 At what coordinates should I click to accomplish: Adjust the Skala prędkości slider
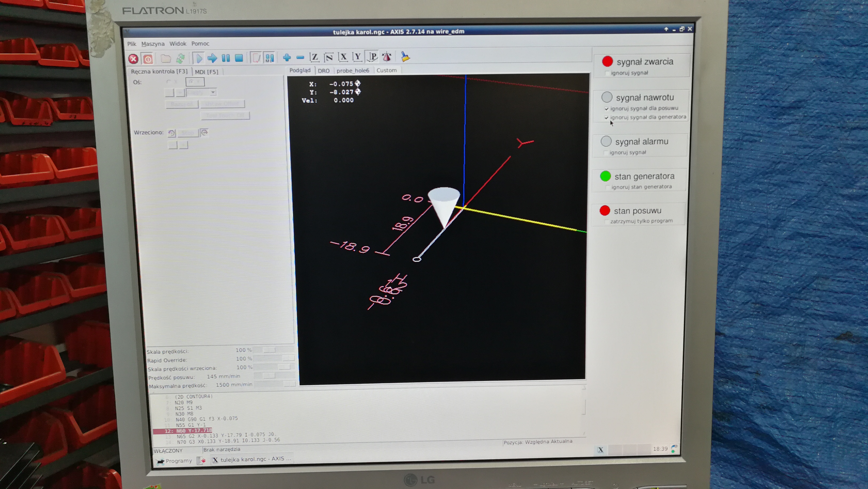(274, 350)
